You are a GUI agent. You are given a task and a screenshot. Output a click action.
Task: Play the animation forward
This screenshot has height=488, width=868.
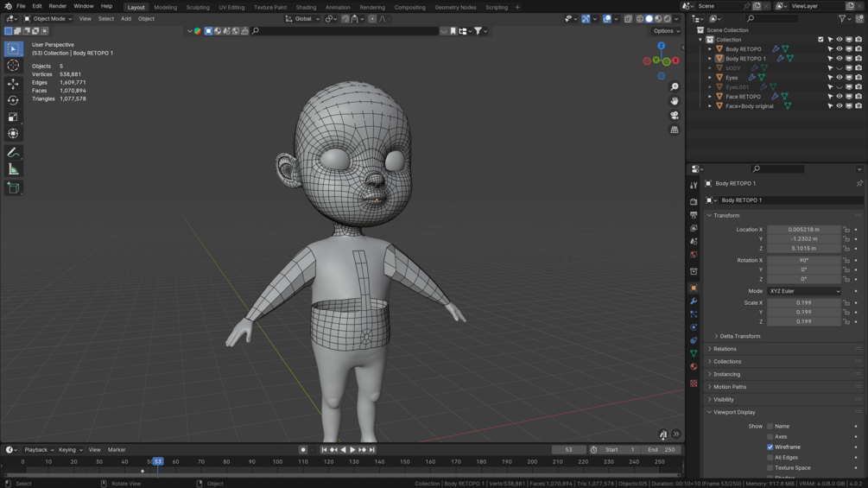352,450
